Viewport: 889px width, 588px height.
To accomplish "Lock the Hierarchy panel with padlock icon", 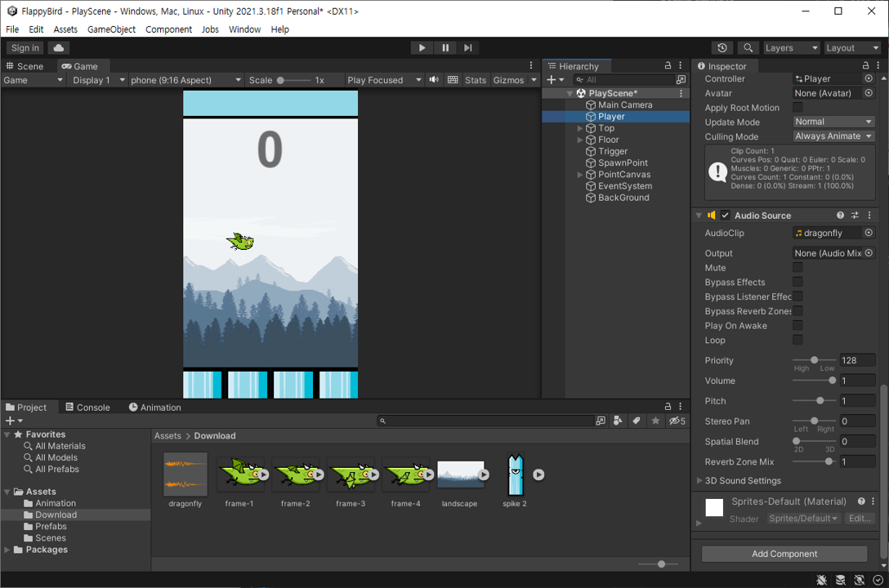I will click(668, 65).
